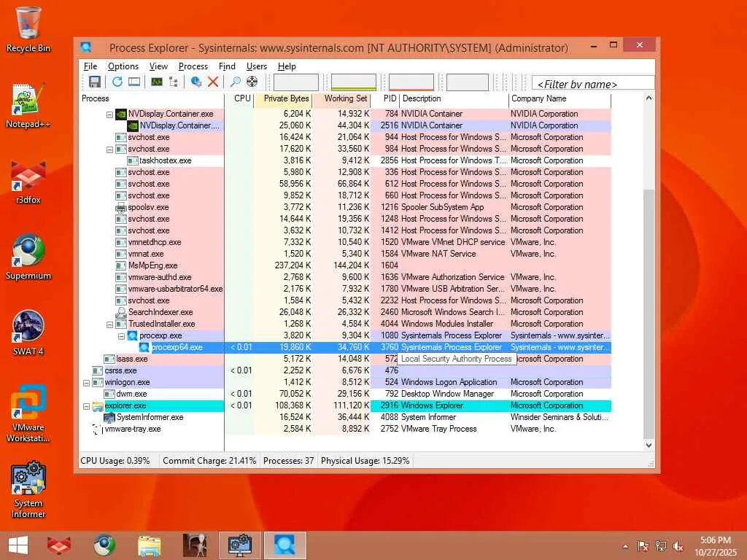
Task: Open the SWAT 4 desktop shortcut
Action: tap(28, 333)
